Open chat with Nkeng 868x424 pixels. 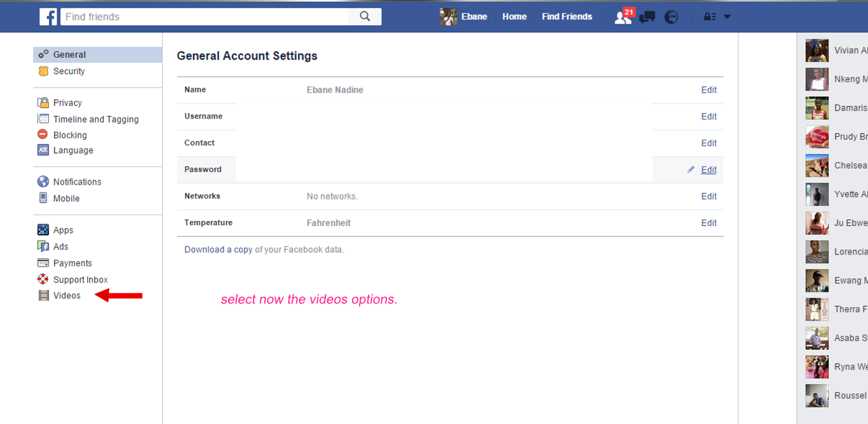(x=836, y=79)
